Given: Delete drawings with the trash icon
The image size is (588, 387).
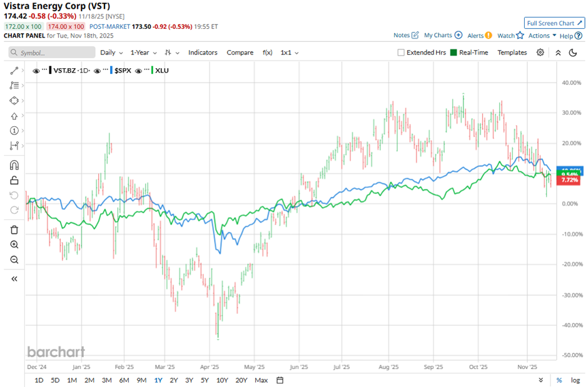Looking at the screenshot, I should click(14, 229).
